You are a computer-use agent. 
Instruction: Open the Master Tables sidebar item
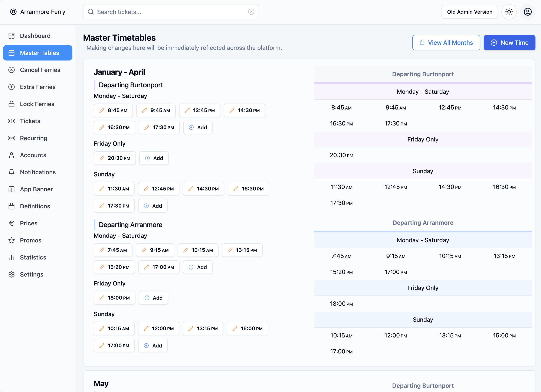coord(38,53)
